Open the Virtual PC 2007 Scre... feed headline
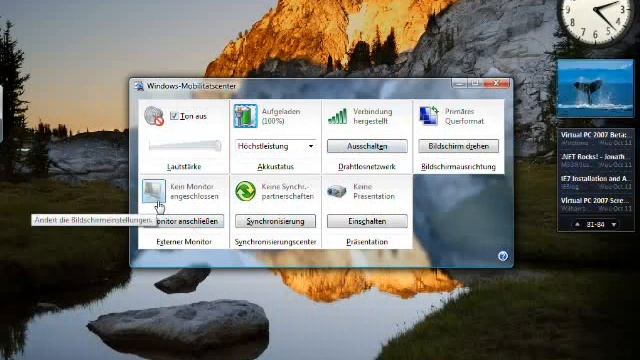 point(595,201)
